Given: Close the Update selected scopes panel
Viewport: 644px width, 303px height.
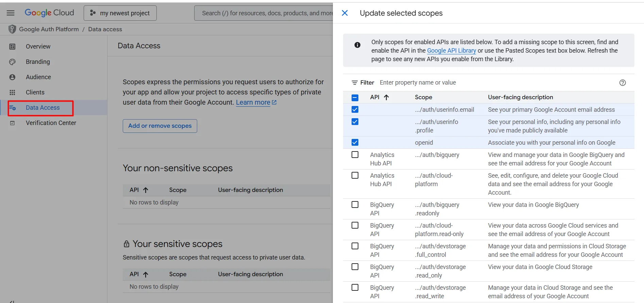Looking at the screenshot, I should pyautogui.click(x=345, y=13).
